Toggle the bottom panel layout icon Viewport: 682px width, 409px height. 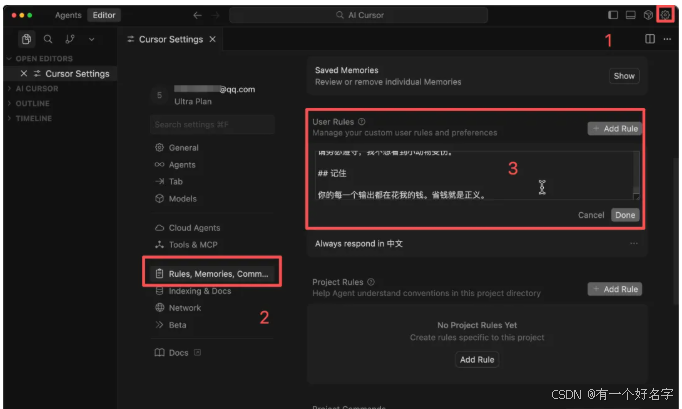pos(630,15)
